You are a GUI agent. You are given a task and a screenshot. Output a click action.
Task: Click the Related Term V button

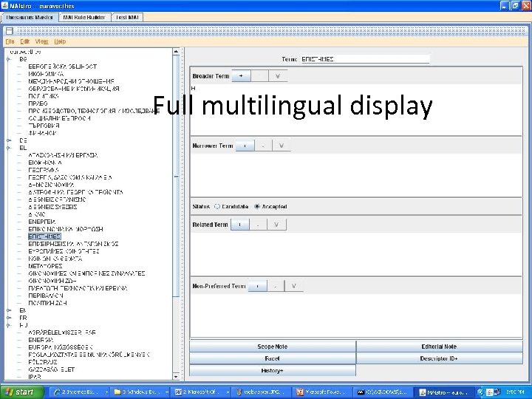276,225
